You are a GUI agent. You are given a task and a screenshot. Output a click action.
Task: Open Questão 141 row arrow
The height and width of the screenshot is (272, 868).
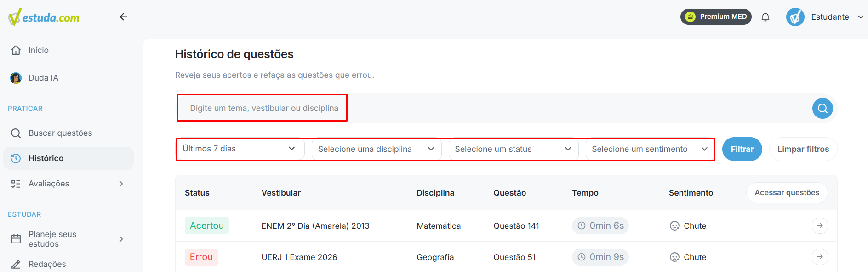[x=820, y=226]
